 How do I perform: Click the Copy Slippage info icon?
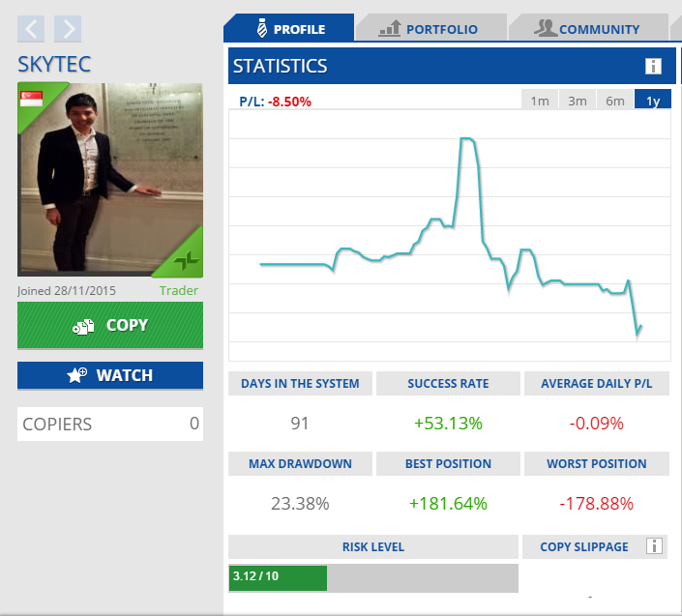coord(654,546)
